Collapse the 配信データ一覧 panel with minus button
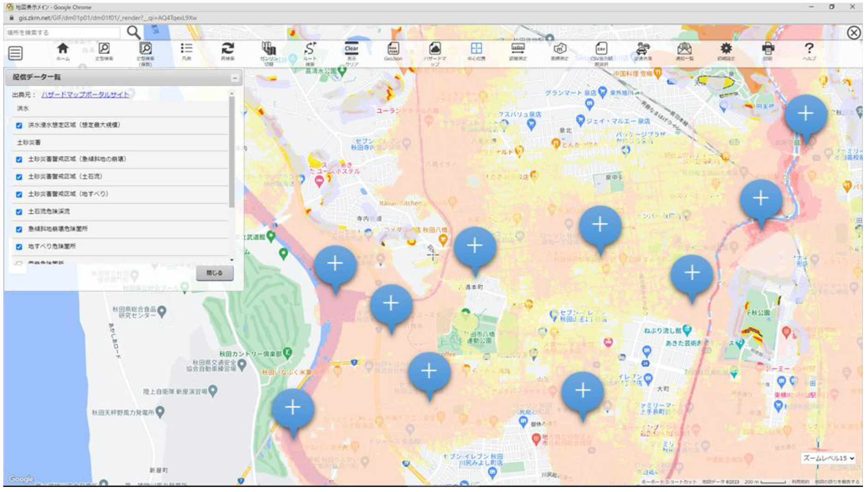The image size is (868, 492). pos(235,78)
